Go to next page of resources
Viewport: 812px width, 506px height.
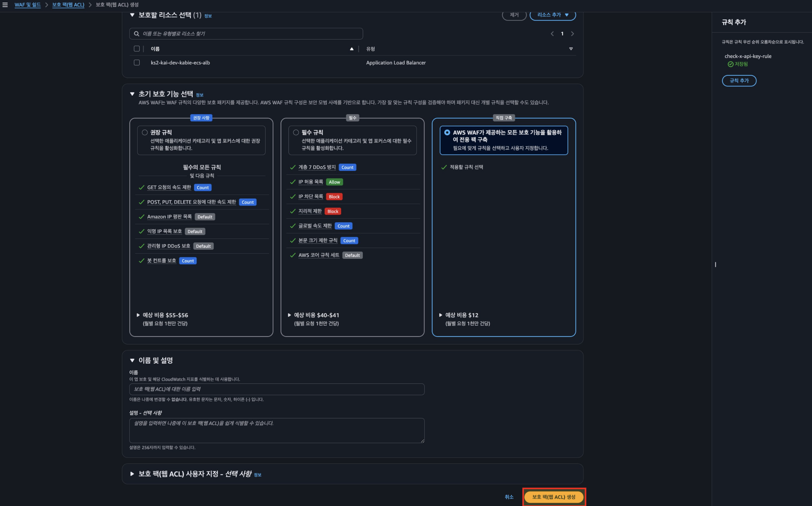[572, 34]
